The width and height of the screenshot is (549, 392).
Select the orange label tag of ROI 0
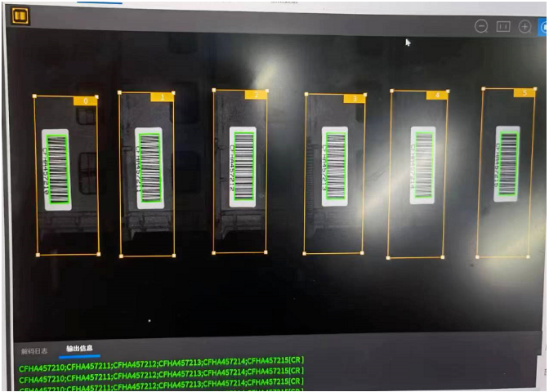(85, 101)
